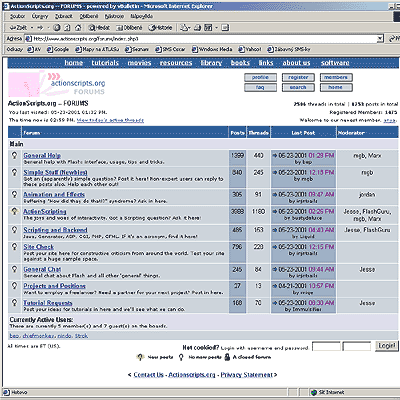Click the last-post arrow icon in the General Help row
The image size is (400, 400).
(275, 155)
